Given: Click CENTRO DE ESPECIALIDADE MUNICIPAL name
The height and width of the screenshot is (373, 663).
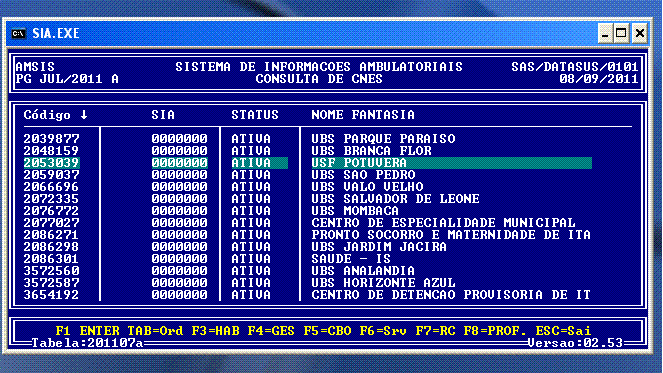Looking at the screenshot, I should 444,223.
